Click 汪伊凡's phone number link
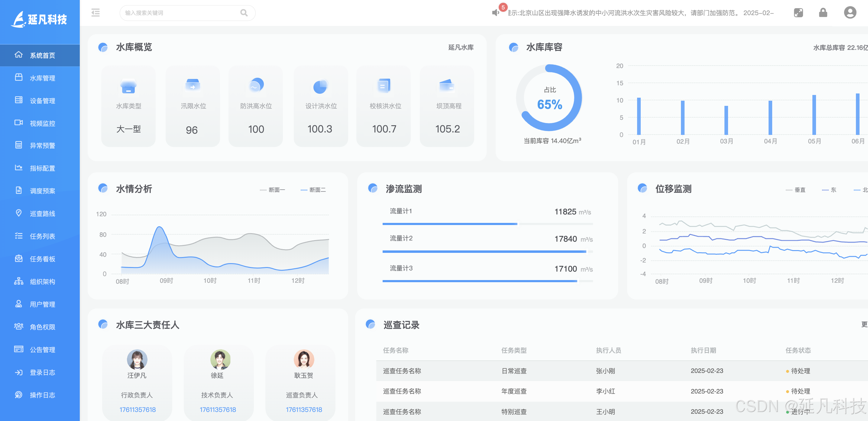This screenshot has height=421, width=868. [x=138, y=410]
